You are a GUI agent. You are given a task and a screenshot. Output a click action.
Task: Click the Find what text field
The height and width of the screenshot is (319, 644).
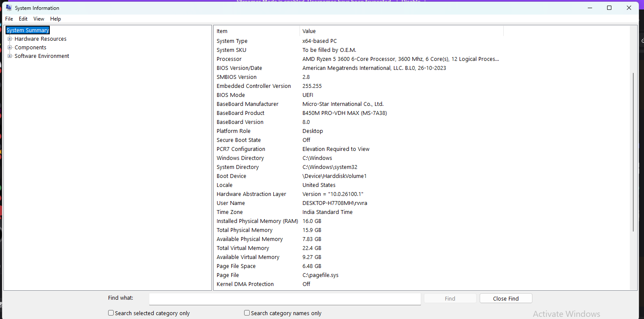coord(285,299)
